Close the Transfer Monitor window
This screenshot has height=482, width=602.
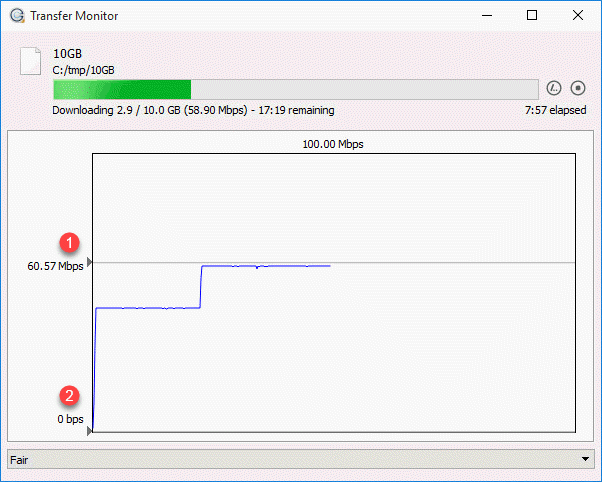(577, 15)
